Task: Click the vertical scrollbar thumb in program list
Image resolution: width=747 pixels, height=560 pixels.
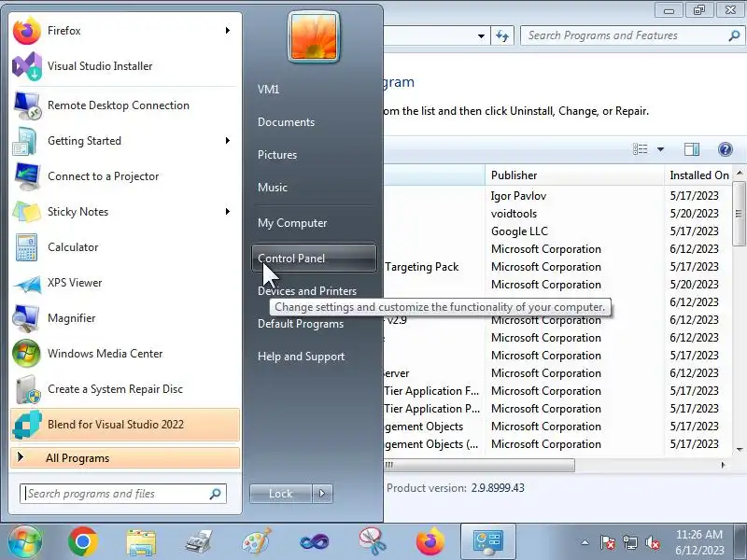Action: coord(739,214)
